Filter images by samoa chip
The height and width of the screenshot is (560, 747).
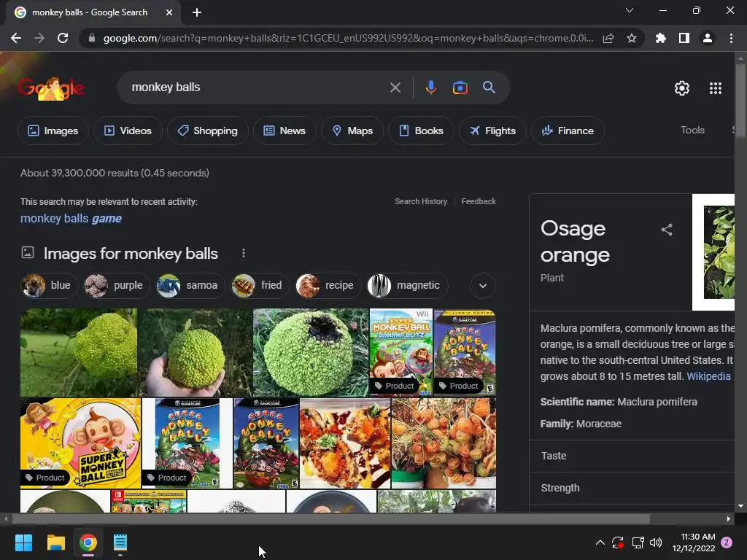pos(190,285)
